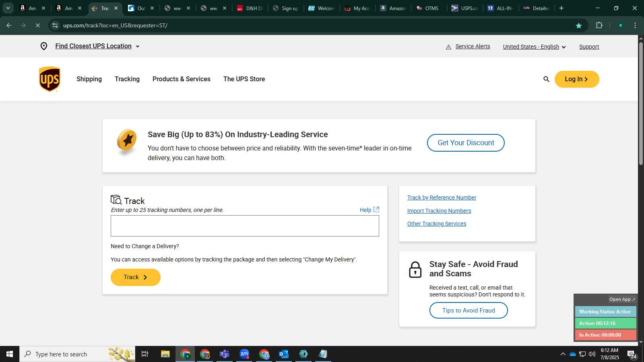Screen dimensions: 644x362
Task: Open the Notepad app in taskbar
Action: tap(323, 354)
